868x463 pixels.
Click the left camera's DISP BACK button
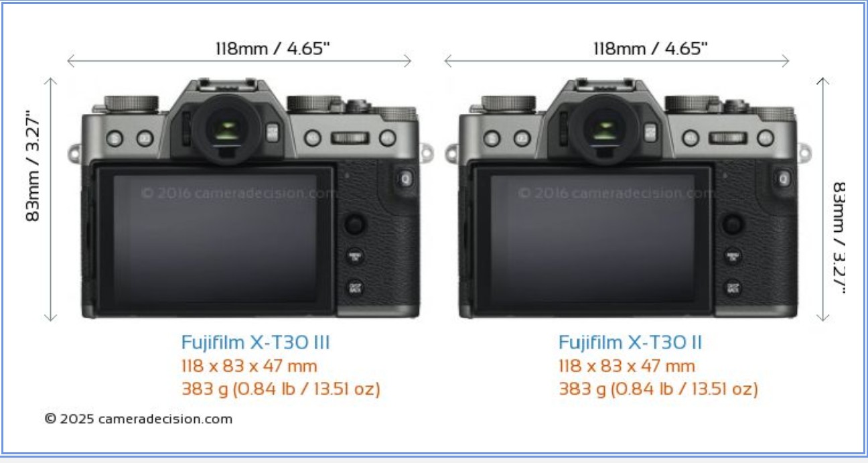click(x=355, y=288)
